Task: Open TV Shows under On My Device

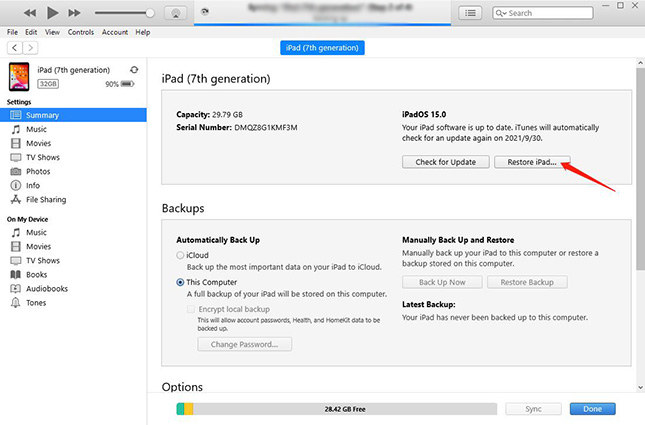Action: (x=43, y=260)
